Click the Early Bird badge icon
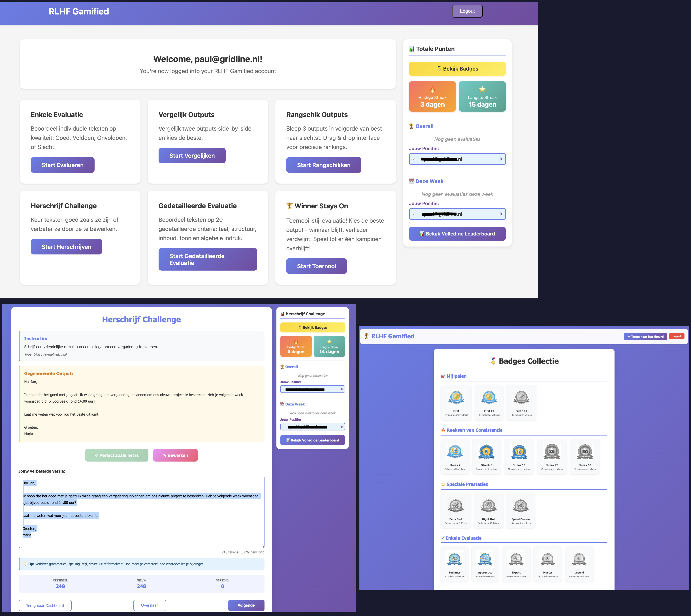The height and width of the screenshot is (616, 691). [455, 506]
